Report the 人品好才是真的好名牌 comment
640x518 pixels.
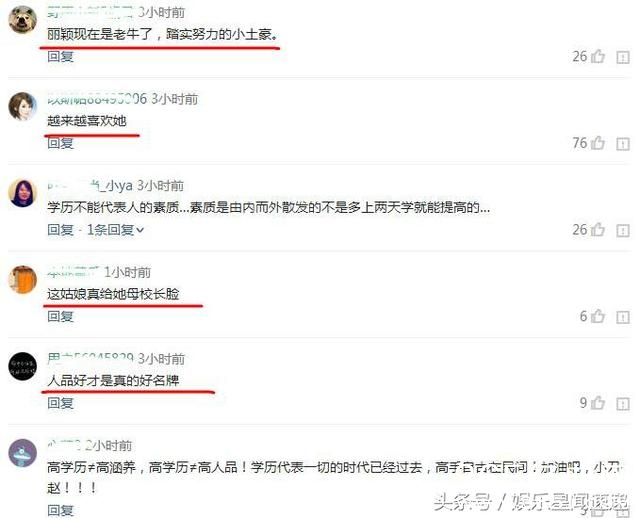click(x=623, y=404)
